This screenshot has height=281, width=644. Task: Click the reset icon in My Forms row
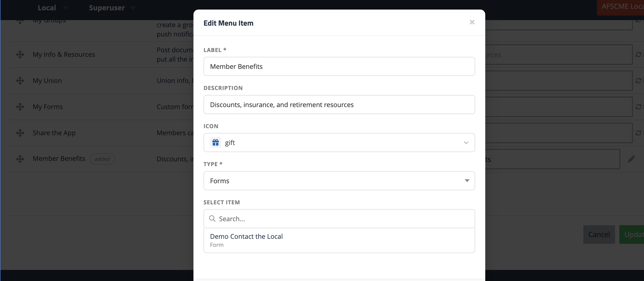point(638,107)
